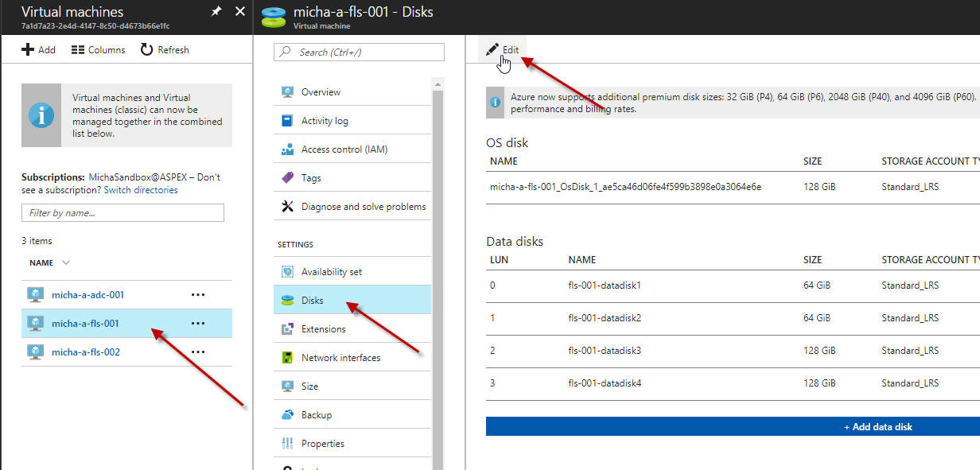Select data disk fls-001-datadisk4
The width and height of the screenshot is (980, 470).
click(x=605, y=383)
